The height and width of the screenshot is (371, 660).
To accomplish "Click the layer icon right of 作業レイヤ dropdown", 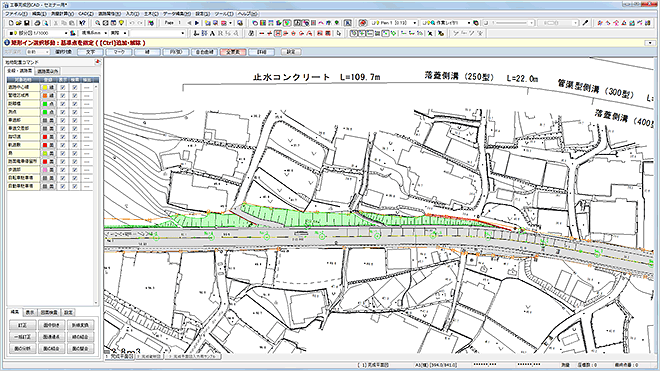I will click(476, 23).
